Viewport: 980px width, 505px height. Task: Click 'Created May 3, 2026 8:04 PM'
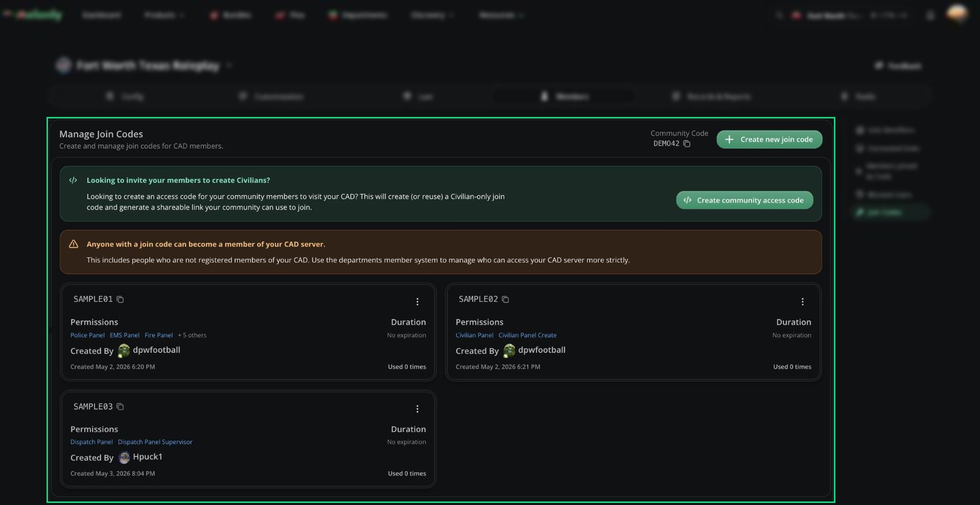[x=113, y=473]
